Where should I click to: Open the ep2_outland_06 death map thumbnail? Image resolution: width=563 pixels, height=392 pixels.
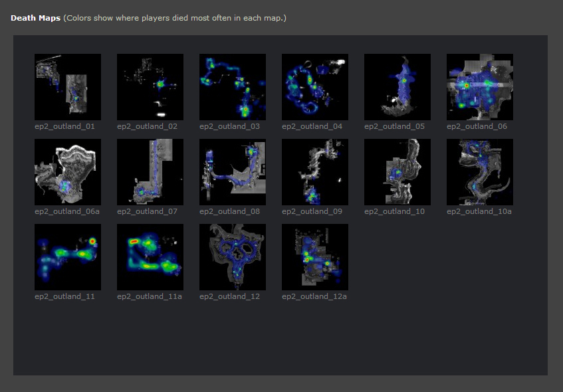coord(480,87)
